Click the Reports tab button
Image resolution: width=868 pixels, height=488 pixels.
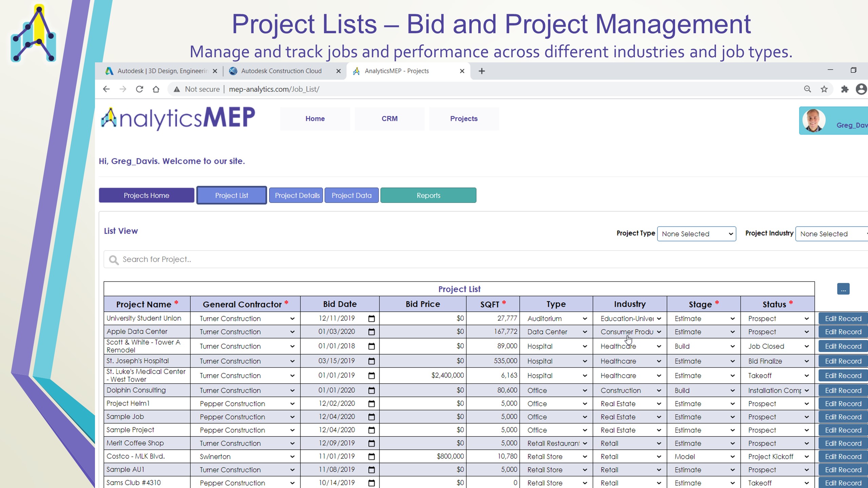(428, 196)
